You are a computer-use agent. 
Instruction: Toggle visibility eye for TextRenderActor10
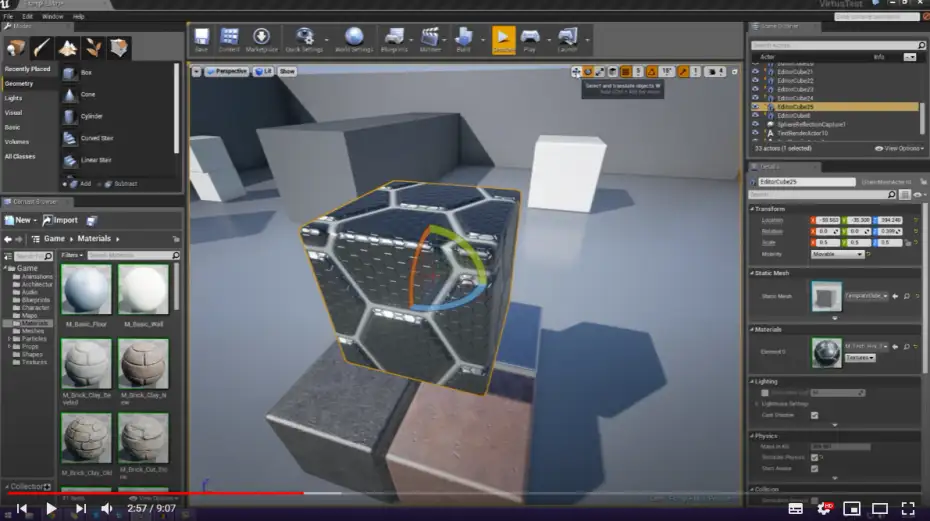755,134
